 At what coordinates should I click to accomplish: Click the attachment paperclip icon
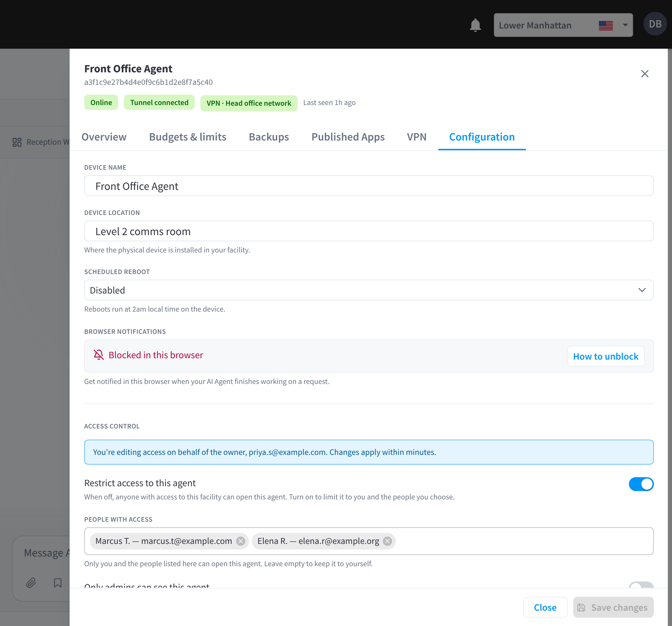coord(31,583)
